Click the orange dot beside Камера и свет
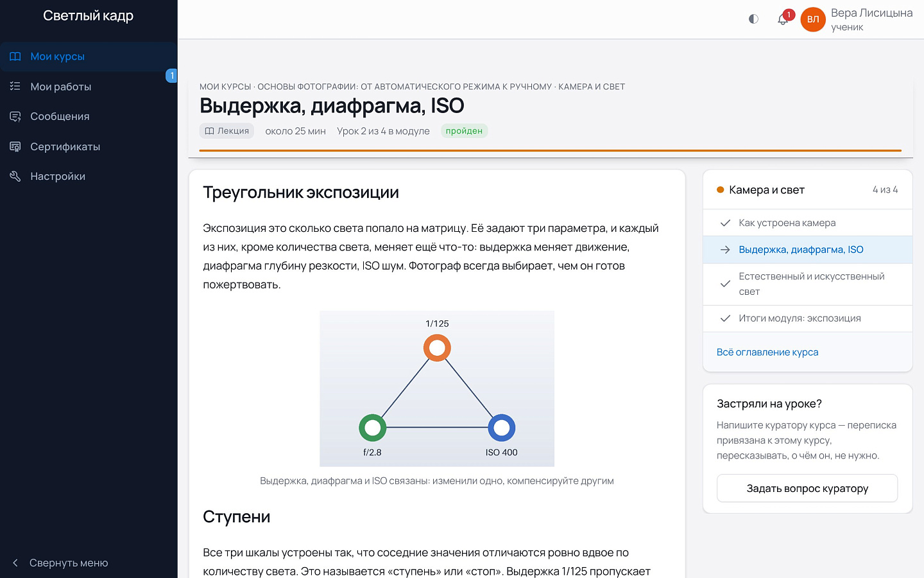924x578 pixels. tap(721, 190)
